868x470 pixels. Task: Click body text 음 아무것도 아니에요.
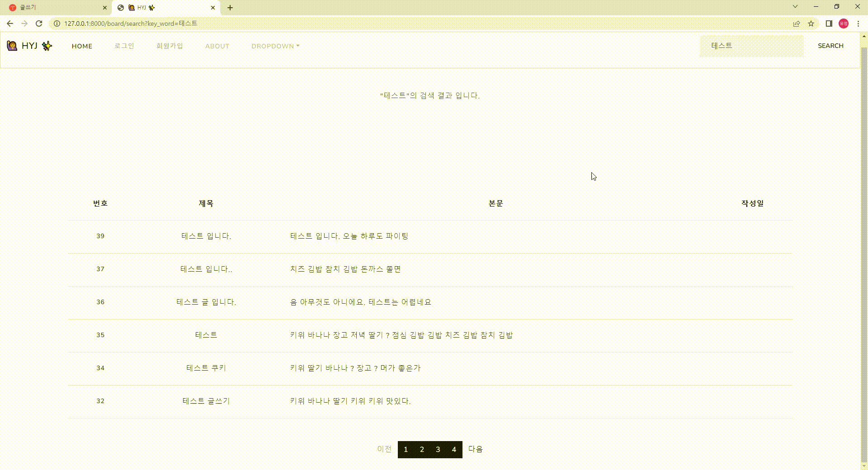(x=328, y=302)
